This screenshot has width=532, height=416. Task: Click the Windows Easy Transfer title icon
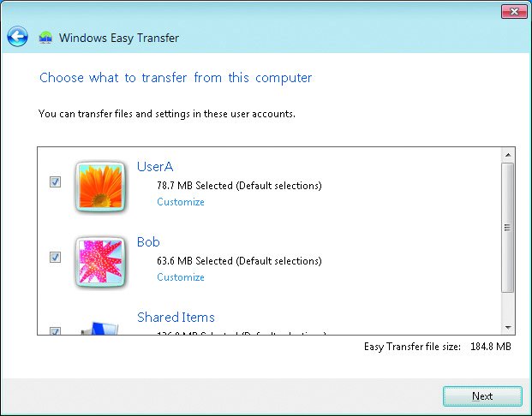click(45, 38)
